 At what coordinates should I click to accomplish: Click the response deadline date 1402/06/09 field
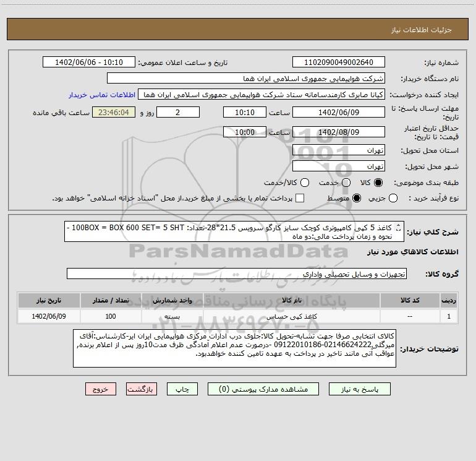(339, 112)
